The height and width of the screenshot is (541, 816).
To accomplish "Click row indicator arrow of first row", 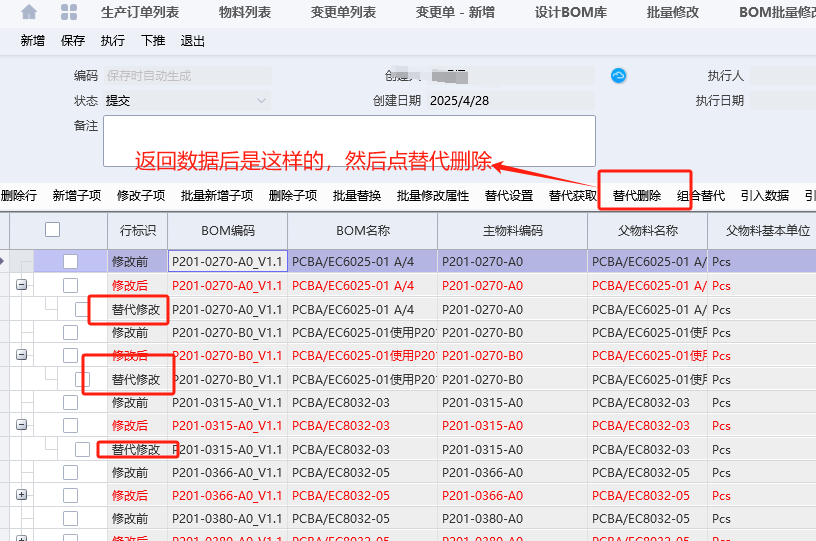I will coord(3,261).
